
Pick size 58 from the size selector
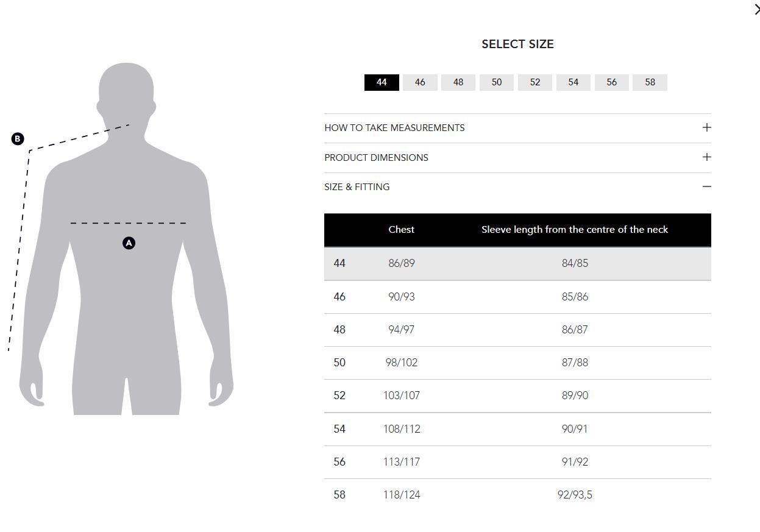(650, 82)
